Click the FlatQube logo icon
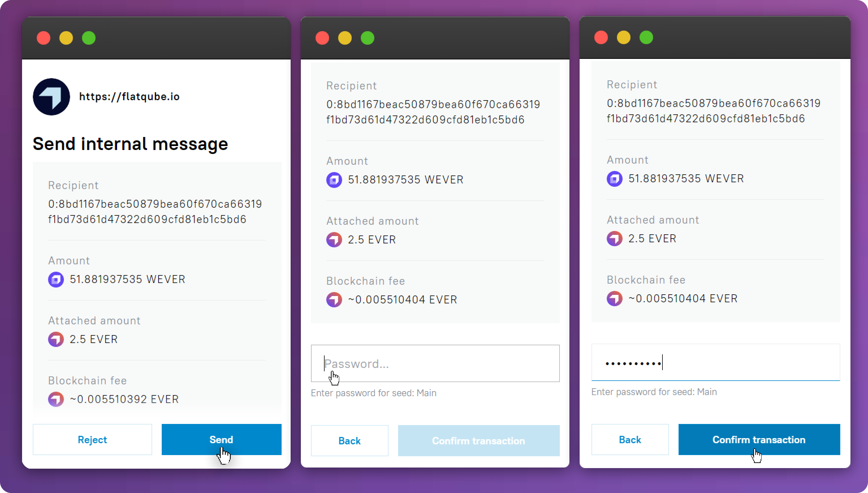The image size is (868, 493). pos(51,97)
